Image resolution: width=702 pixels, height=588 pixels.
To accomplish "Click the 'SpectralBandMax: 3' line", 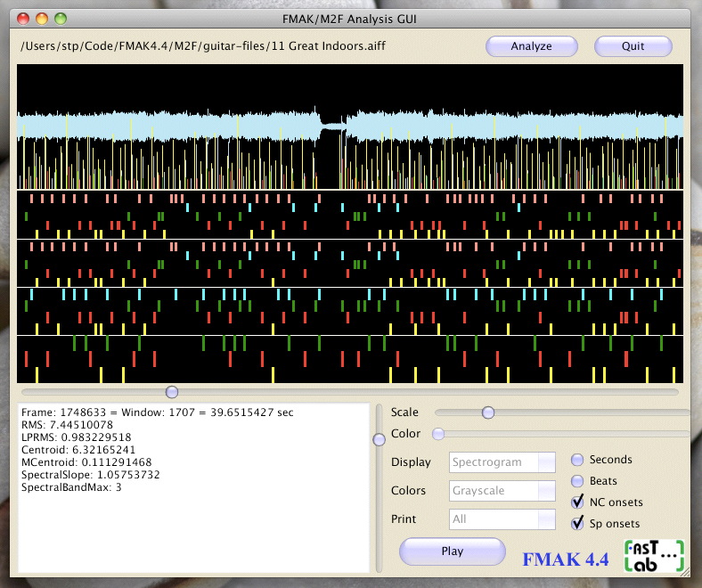I will pos(71,487).
